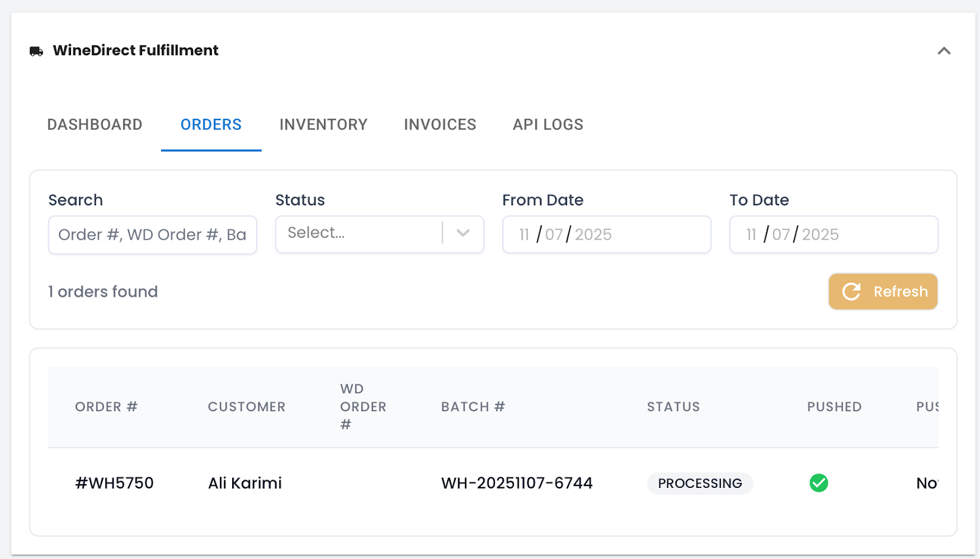Focus the order search input field

153,235
